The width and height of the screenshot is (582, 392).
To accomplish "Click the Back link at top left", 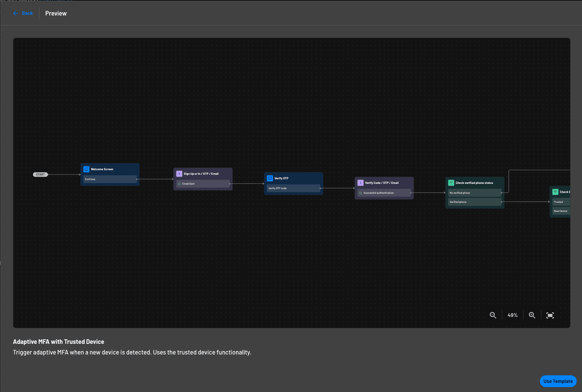I will pyautogui.click(x=27, y=13).
